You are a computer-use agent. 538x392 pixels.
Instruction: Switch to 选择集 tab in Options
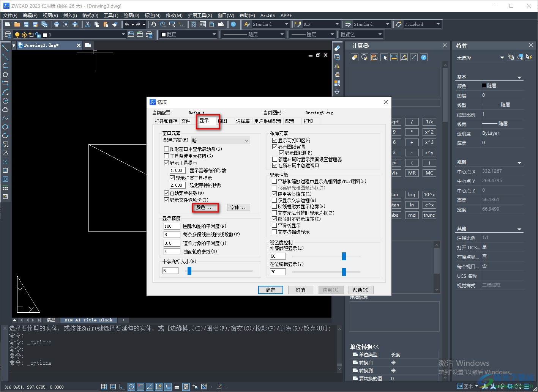tap(243, 121)
